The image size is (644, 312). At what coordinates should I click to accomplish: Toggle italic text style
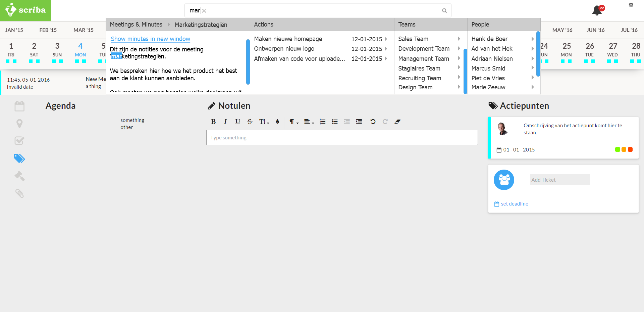pos(225,122)
